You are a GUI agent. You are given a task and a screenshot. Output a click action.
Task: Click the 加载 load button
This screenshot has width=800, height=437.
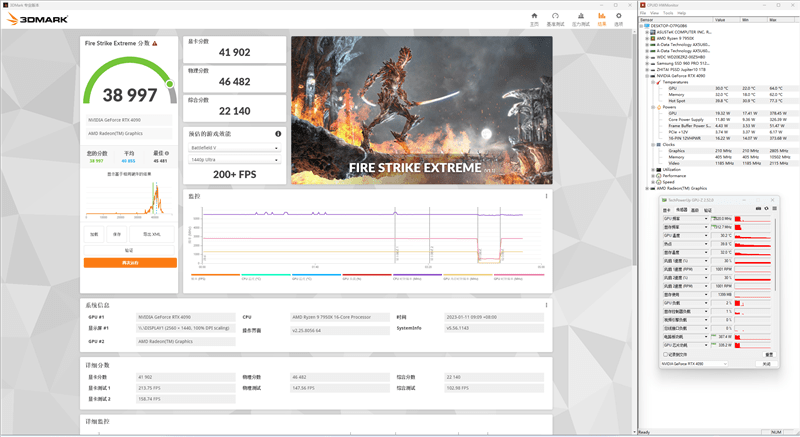click(94, 234)
